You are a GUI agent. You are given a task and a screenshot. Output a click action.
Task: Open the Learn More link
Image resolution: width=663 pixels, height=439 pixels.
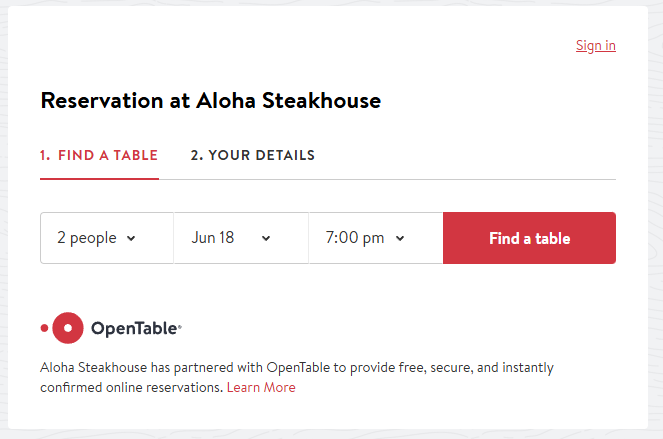click(x=261, y=387)
